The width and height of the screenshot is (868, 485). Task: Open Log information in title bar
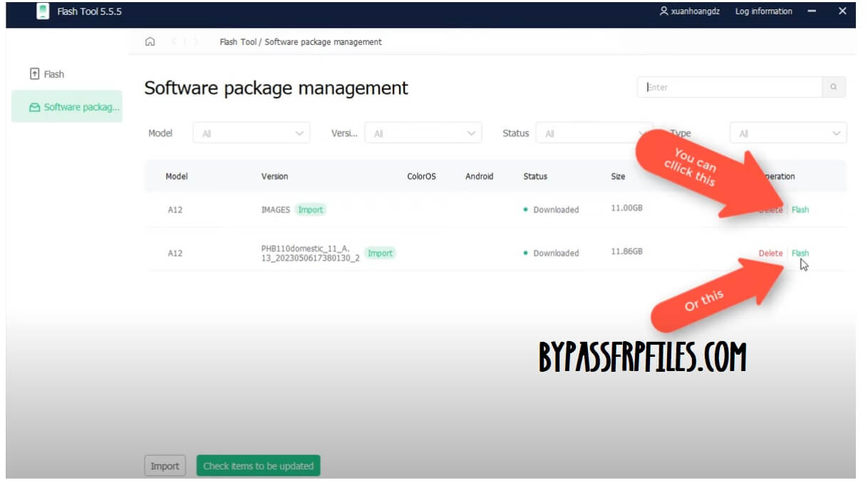coord(763,11)
